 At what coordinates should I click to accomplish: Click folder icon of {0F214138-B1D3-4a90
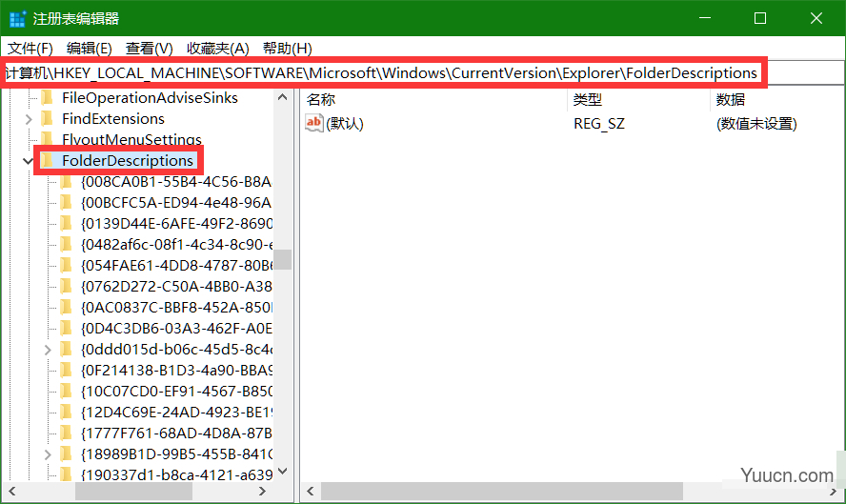tap(66, 371)
